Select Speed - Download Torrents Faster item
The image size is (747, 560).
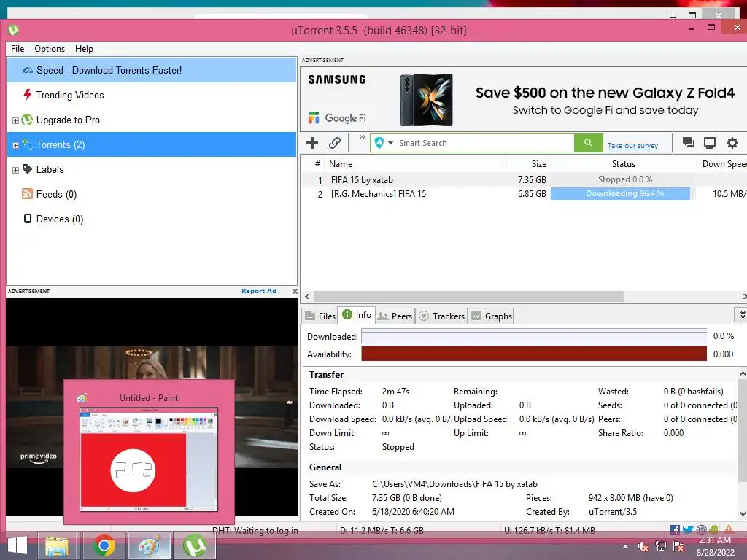152,70
